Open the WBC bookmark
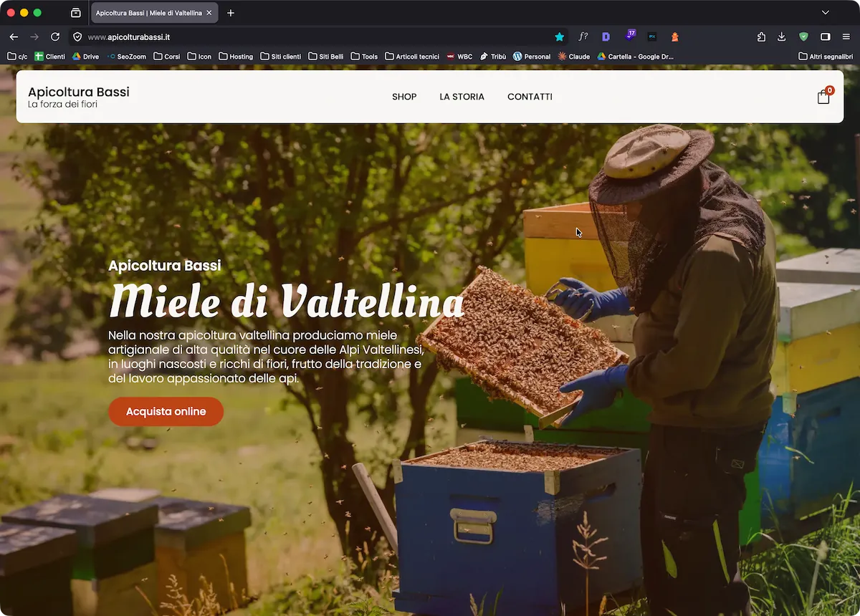Image resolution: width=860 pixels, height=616 pixels. coord(459,57)
